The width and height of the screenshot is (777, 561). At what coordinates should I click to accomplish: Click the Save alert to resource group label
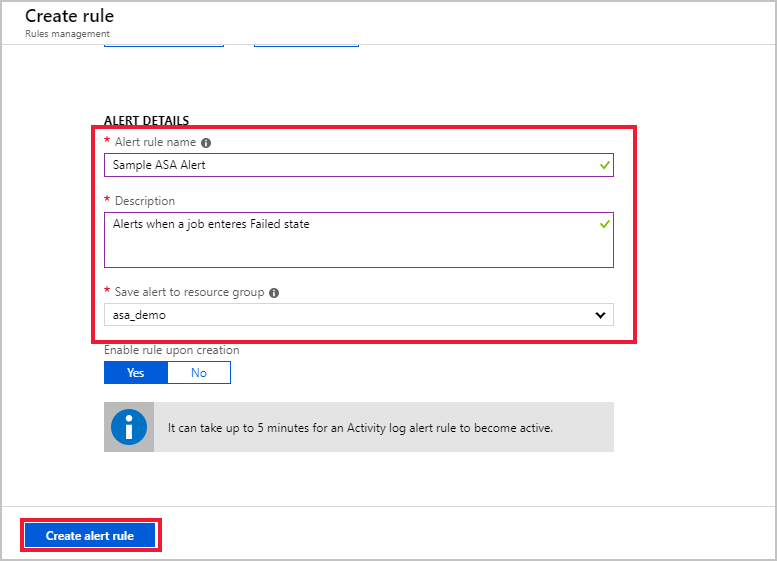click(189, 292)
